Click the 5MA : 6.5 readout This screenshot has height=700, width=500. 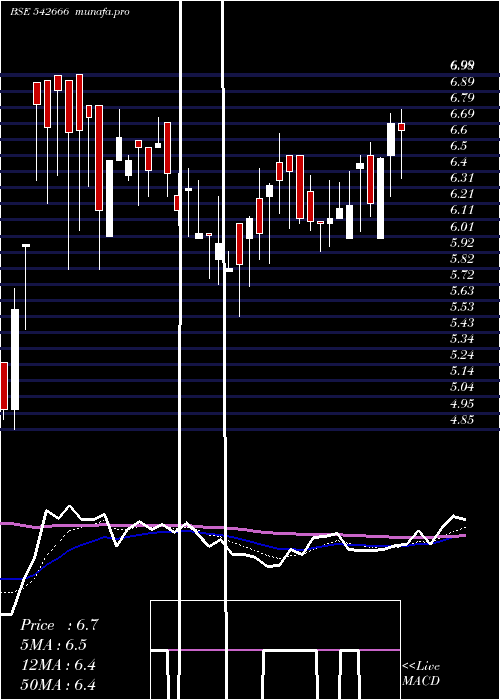pyautogui.click(x=53, y=645)
